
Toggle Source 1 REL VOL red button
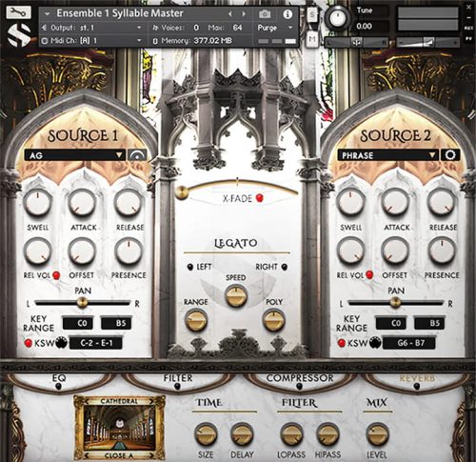point(56,275)
